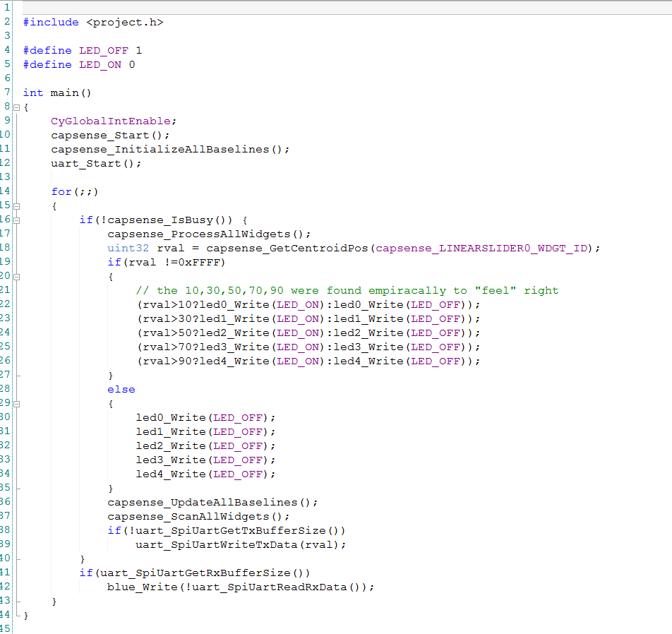Click 'uart_SpiUartGetRxBufferSize()' condition
This screenshot has width=672, height=634.
coord(201,573)
